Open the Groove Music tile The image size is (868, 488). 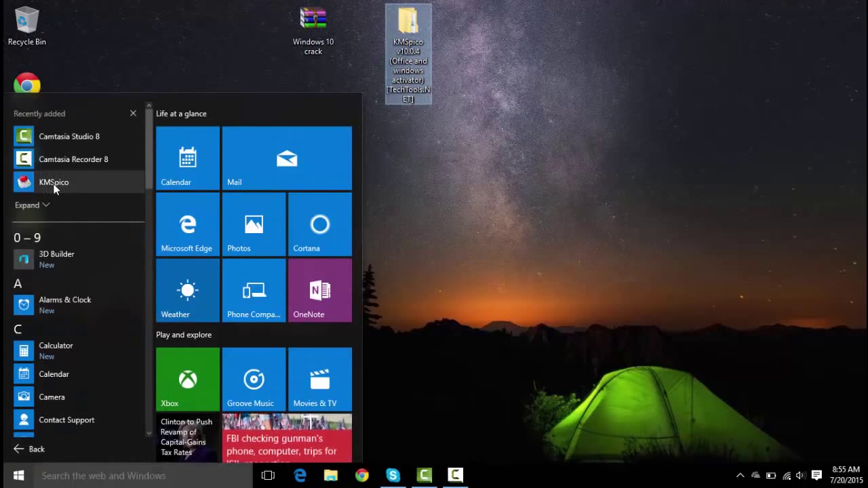tap(254, 379)
